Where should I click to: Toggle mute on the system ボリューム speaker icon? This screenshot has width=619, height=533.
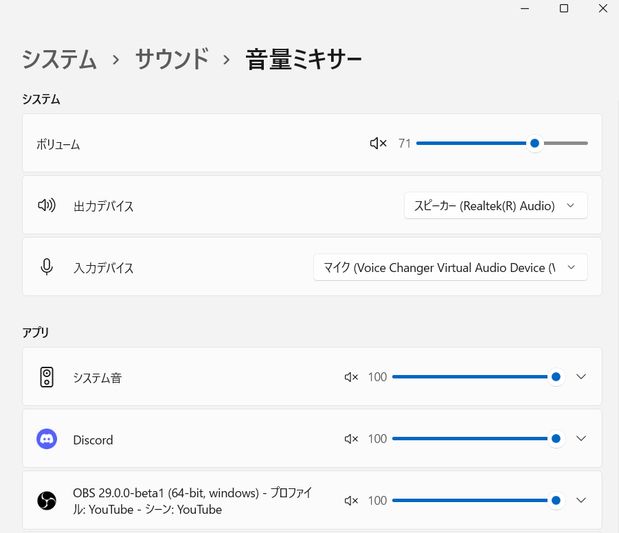tap(378, 143)
